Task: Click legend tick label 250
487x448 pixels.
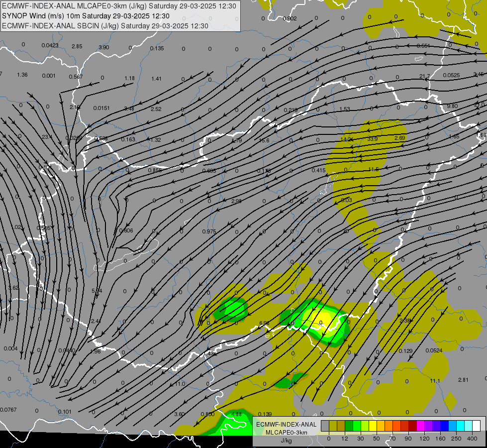Action: (456, 439)
